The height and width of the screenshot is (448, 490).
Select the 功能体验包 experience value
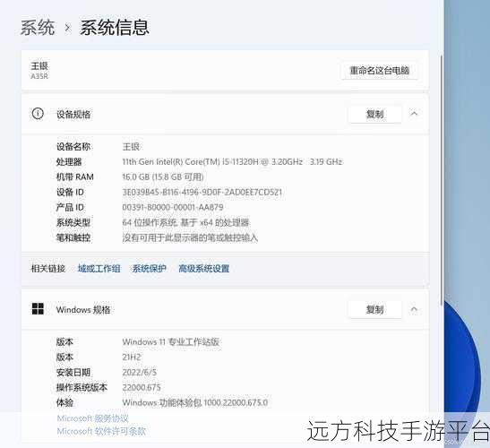coord(194,402)
